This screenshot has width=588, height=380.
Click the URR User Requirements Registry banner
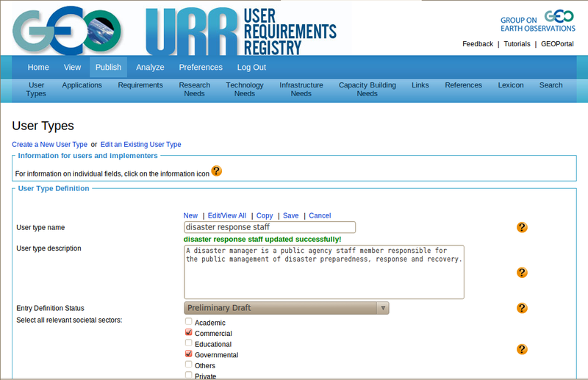coord(241,31)
